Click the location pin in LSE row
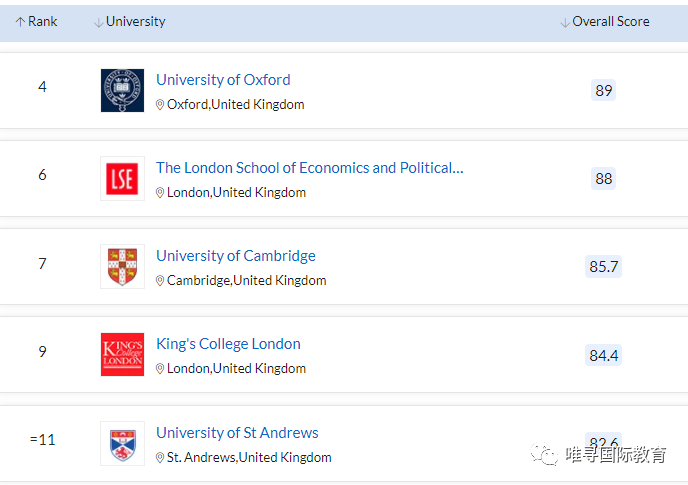Viewport: 688px width, 485px height. 160,193
